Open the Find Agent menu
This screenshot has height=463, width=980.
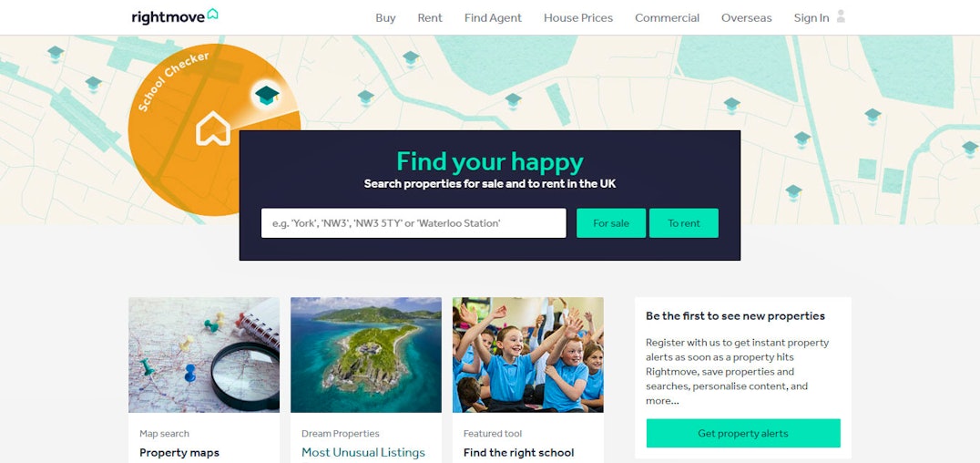point(493,17)
